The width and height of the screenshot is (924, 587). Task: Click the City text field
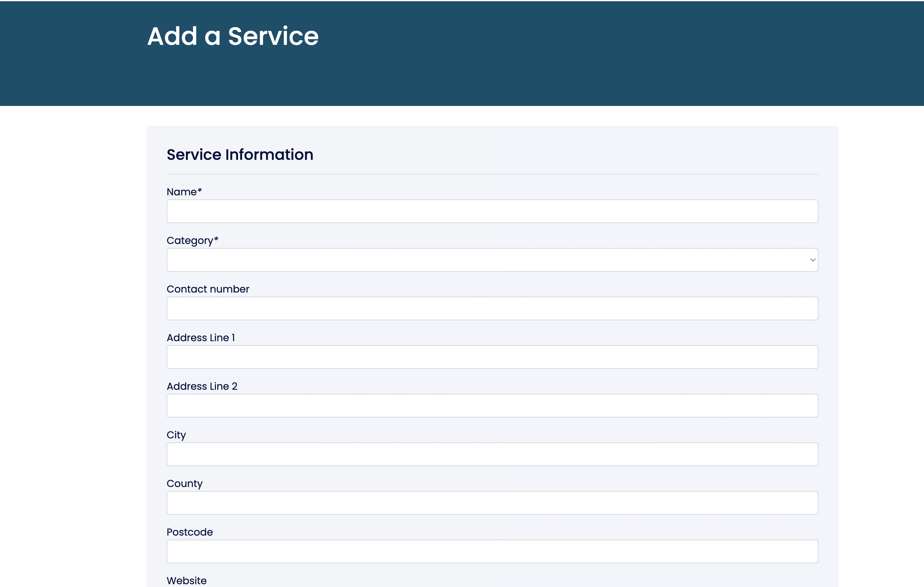pyautogui.click(x=492, y=454)
